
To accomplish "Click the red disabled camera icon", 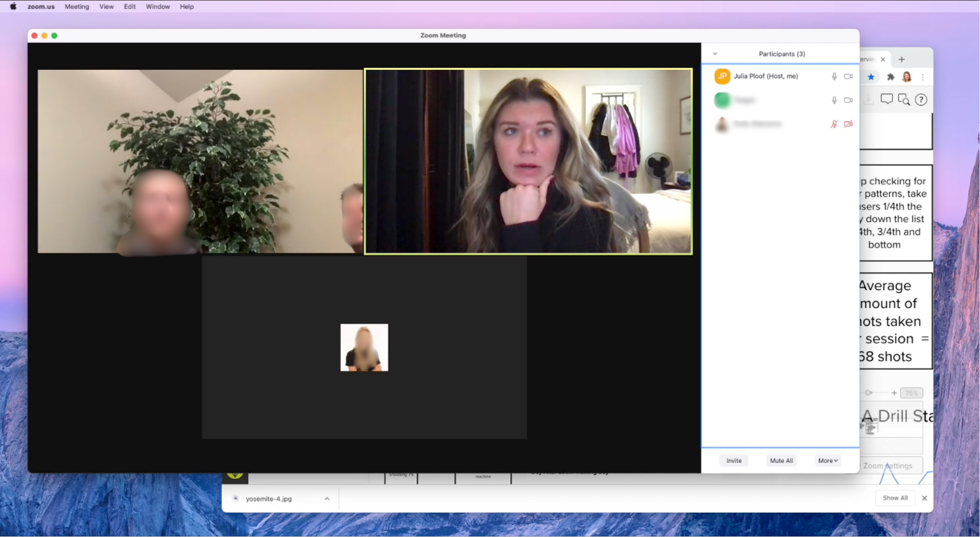I will 848,124.
